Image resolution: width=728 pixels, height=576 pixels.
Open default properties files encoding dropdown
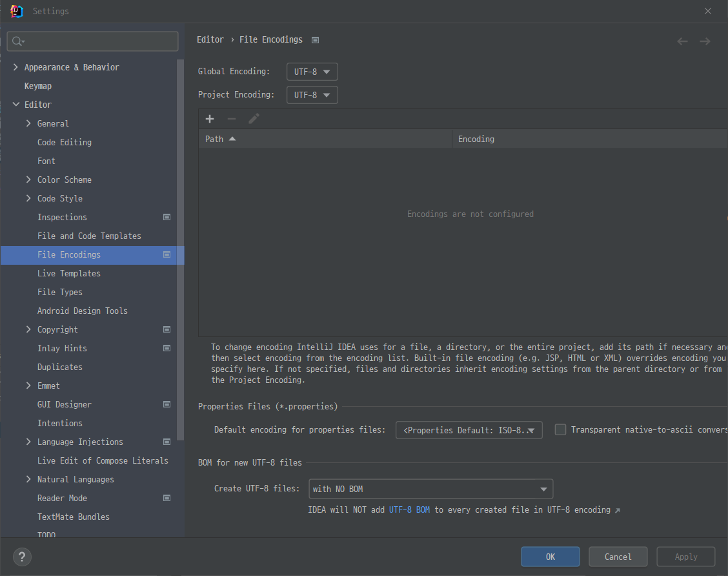(x=469, y=430)
